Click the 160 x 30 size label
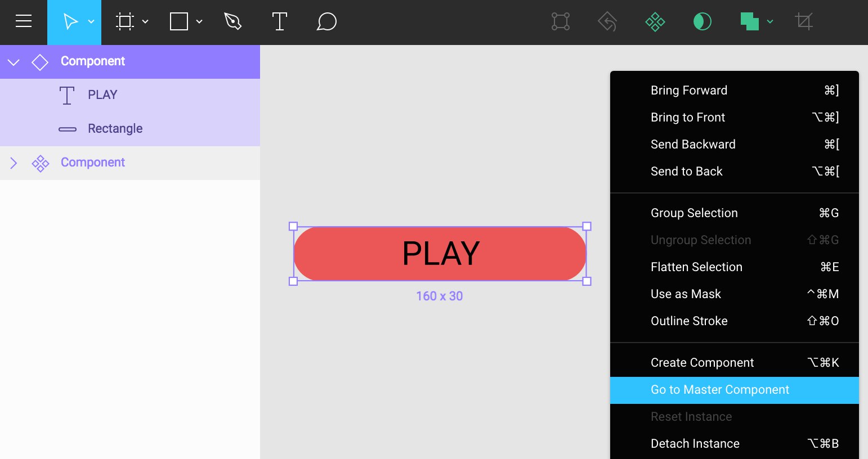This screenshot has height=459, width=868. point(440,296)
